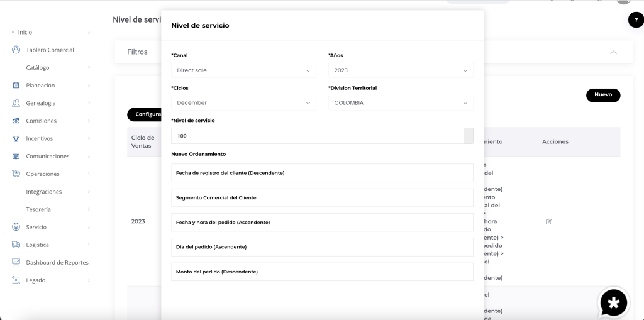This screenshot has height=320, width=644.
Task: Click the Nivel de servicio input field
Action: tap(317, 136)
